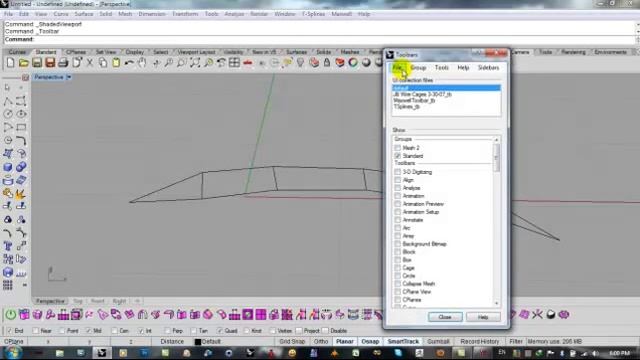Viewport: 640px width, 360px height.
Task: Check the Analyze toolbar checkbox
Action: click(398, 188)
